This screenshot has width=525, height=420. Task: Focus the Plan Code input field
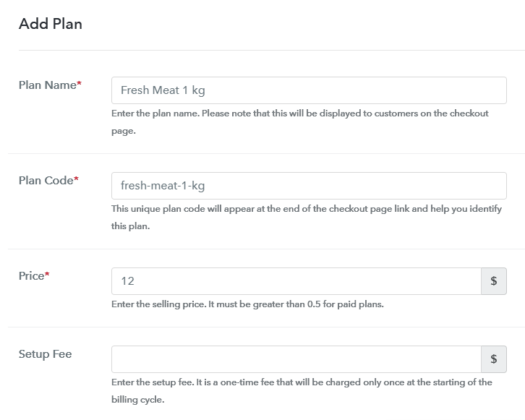pos(309,186)
